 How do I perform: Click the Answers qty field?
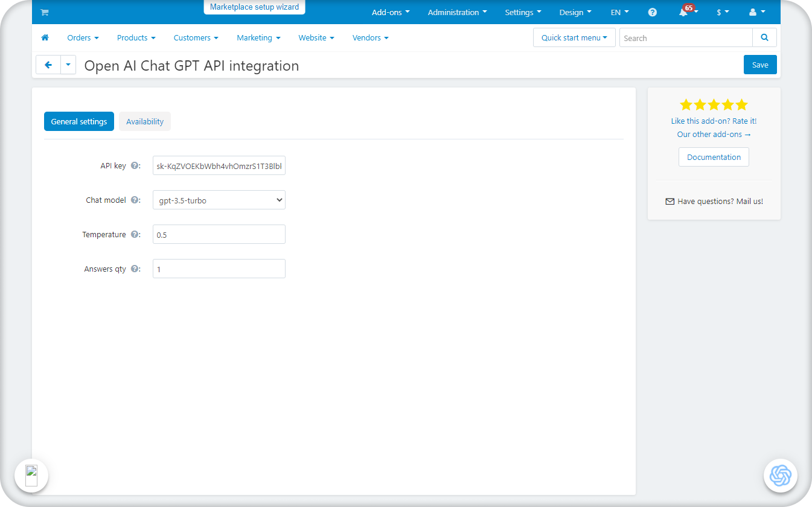219,269
